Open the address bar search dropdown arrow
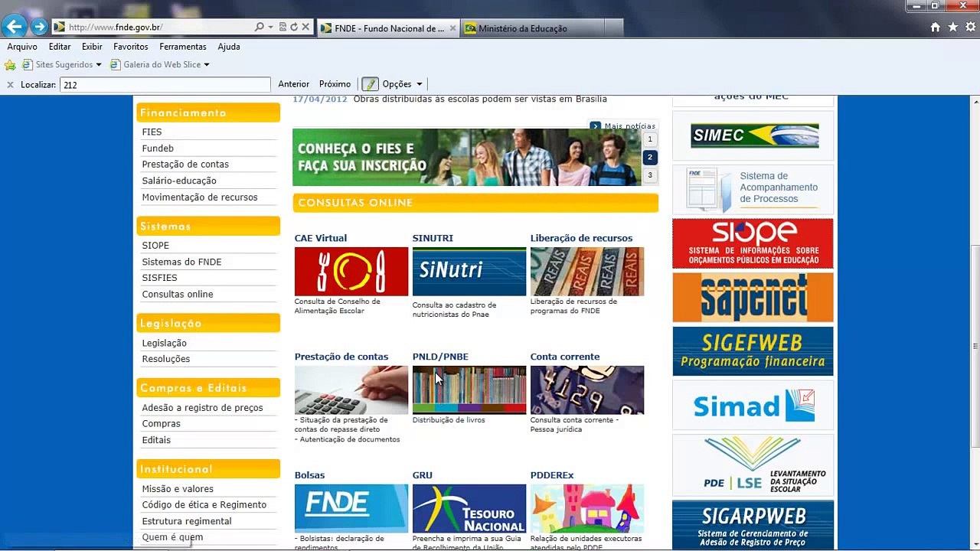The width and height of the screenshot is (980, 551). point(270,27)
